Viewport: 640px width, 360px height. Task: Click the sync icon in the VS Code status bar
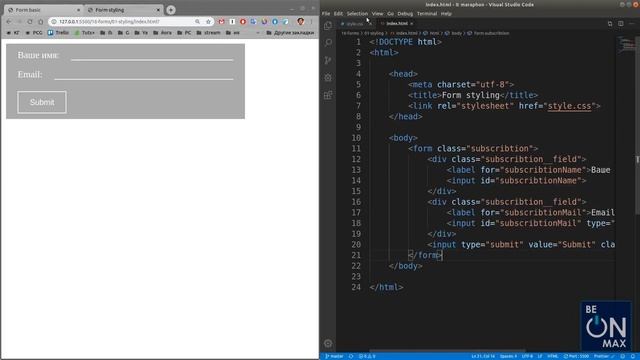tap(351, 356)
